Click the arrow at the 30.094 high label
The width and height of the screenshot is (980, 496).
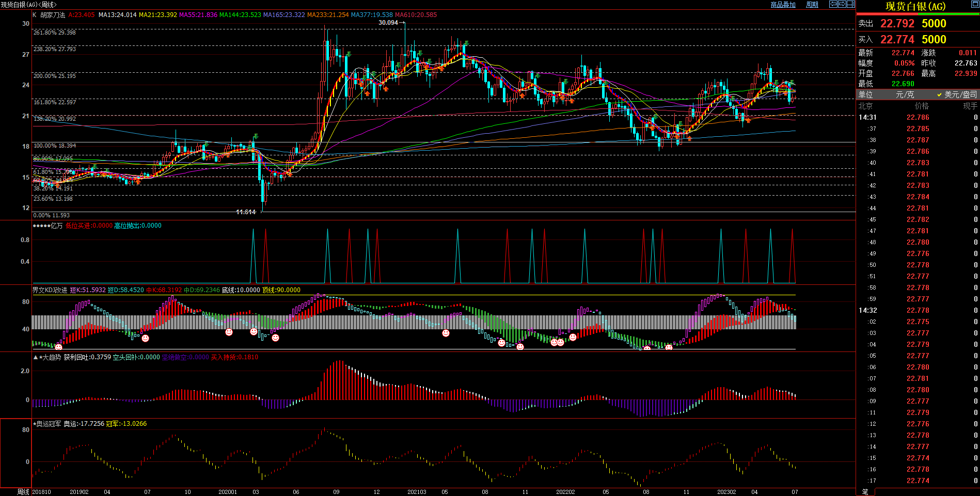(402, 23)
